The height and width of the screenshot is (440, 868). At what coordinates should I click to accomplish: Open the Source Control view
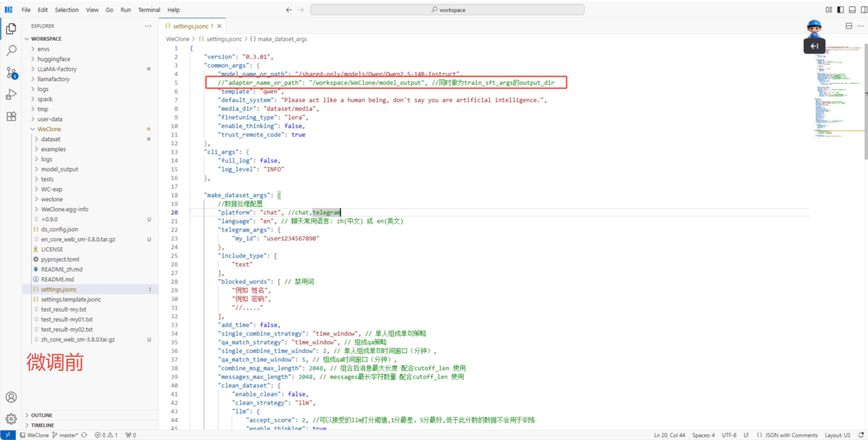(11, 72)
